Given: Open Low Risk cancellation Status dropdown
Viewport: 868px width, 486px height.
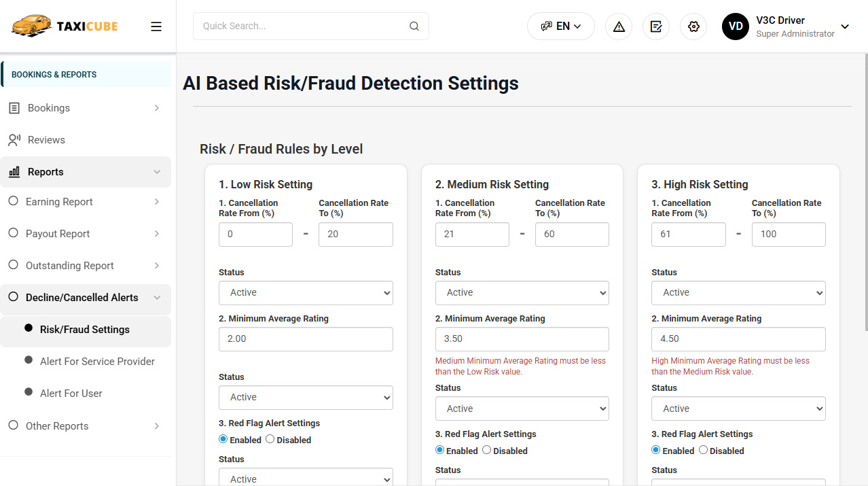Looking at the screenshot, I should 306,293.
